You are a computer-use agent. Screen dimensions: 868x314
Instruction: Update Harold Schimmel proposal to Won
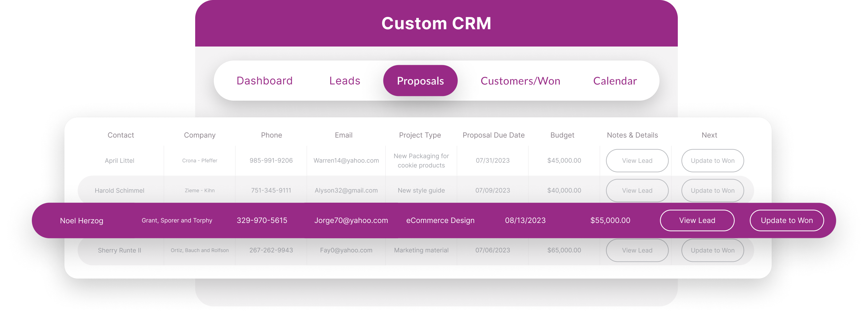click(x=712, y=190)
